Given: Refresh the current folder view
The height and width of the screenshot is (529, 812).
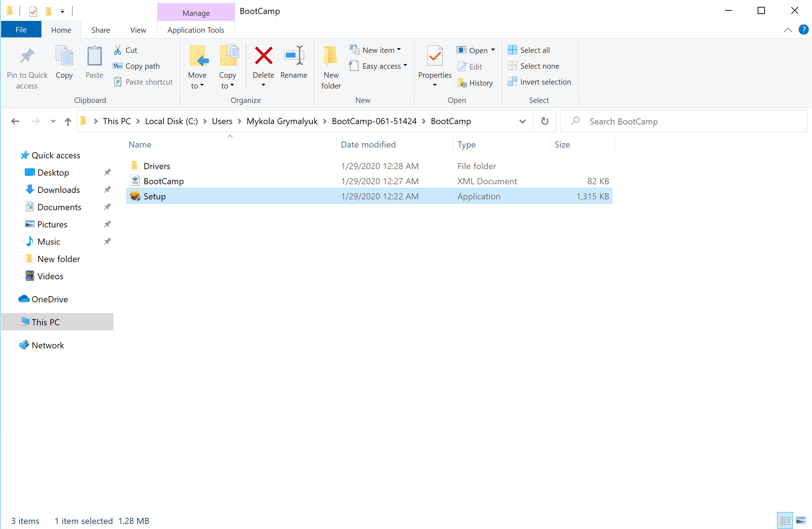Looking at the screenshot, I should pyautogui.click(x=545, y=121).
